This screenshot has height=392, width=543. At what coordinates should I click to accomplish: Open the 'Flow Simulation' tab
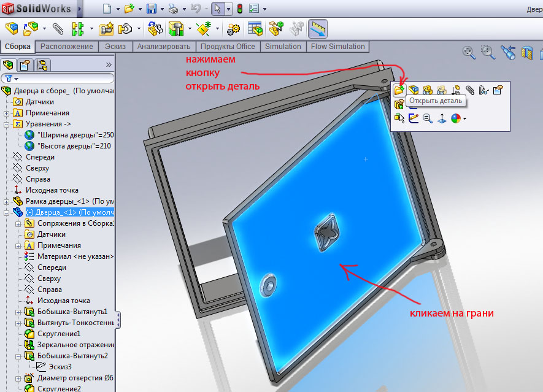[337, 47]
